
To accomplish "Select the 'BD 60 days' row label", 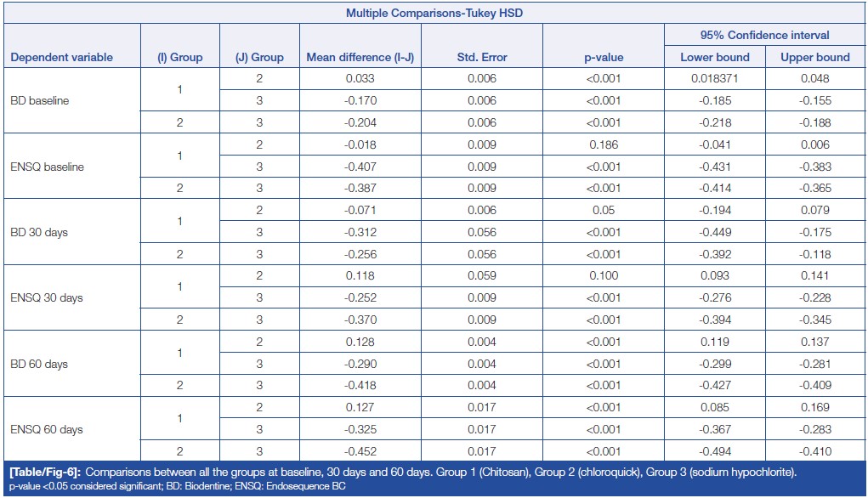I will tap(38, 365).
